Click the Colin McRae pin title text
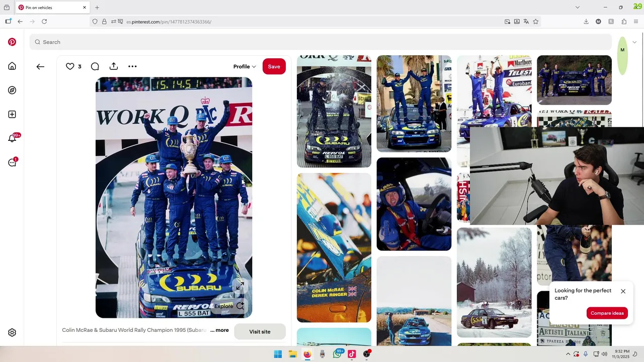644x362 pixels. point(134,330)
